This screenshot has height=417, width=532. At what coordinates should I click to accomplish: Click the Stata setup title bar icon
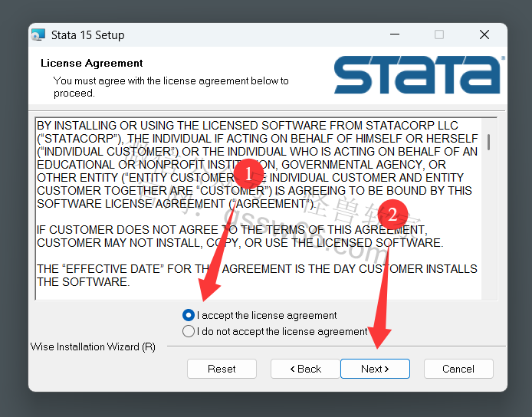tap(38, 34)
